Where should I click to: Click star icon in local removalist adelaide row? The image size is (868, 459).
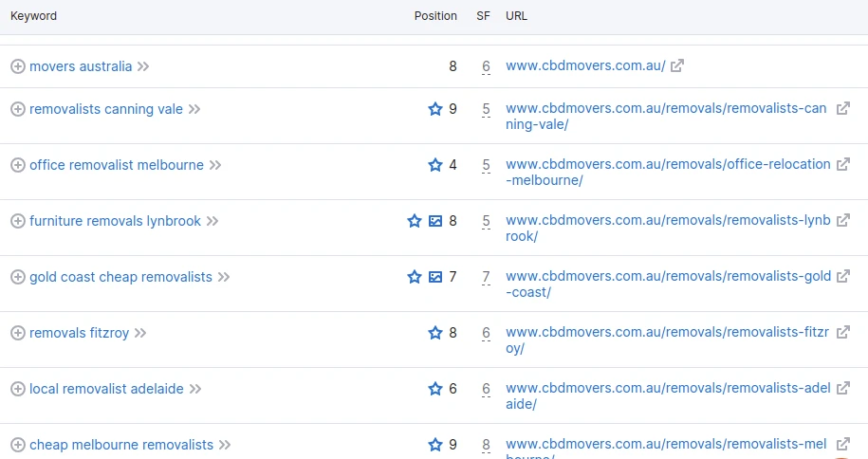pos(435,389)
